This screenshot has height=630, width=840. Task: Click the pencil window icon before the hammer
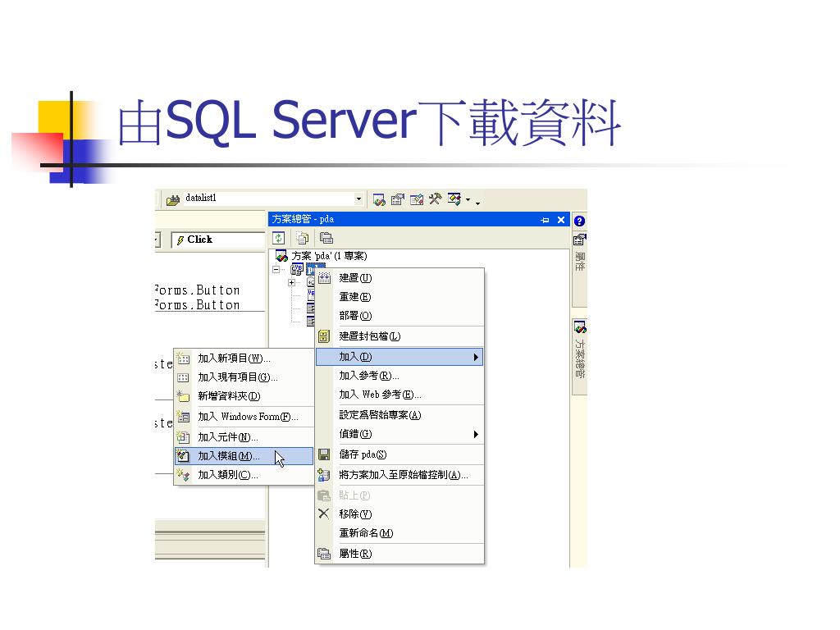(x=417, y=200)
